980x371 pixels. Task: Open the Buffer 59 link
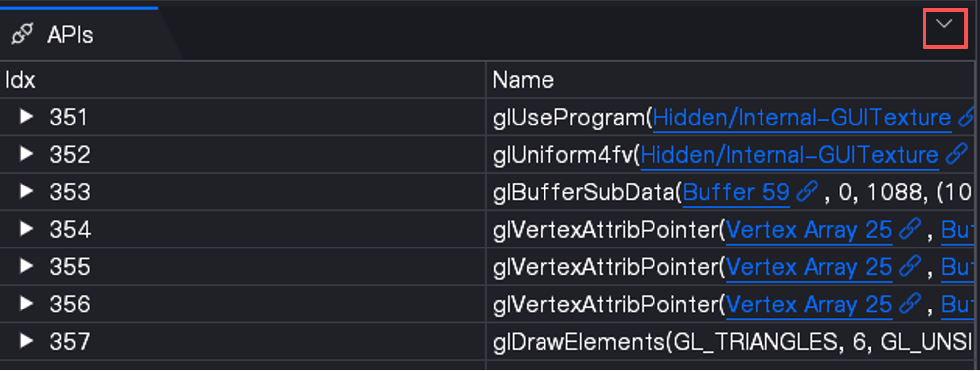(x=736, y=192)
